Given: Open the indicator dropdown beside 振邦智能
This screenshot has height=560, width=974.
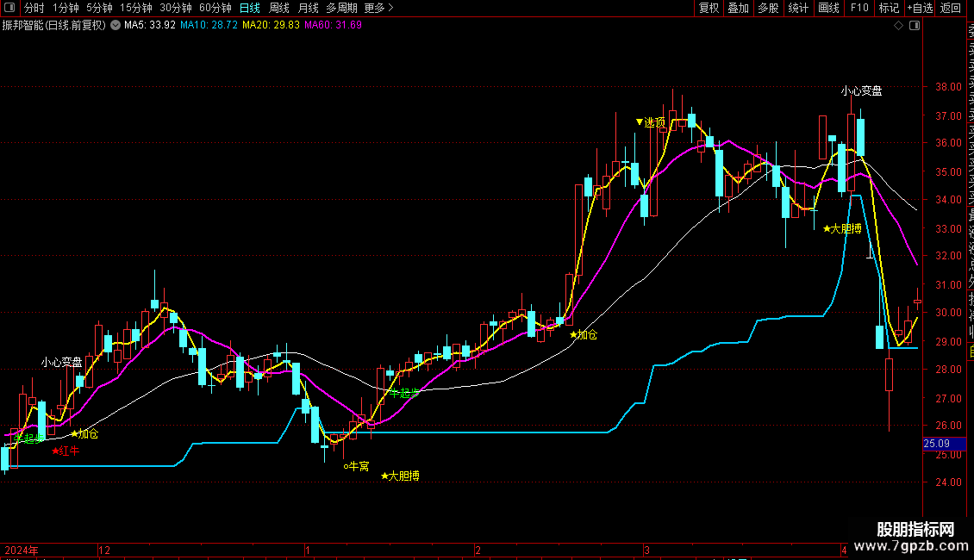Looking at the screenshot, I should pyautogui.click(x=116, y=26).
